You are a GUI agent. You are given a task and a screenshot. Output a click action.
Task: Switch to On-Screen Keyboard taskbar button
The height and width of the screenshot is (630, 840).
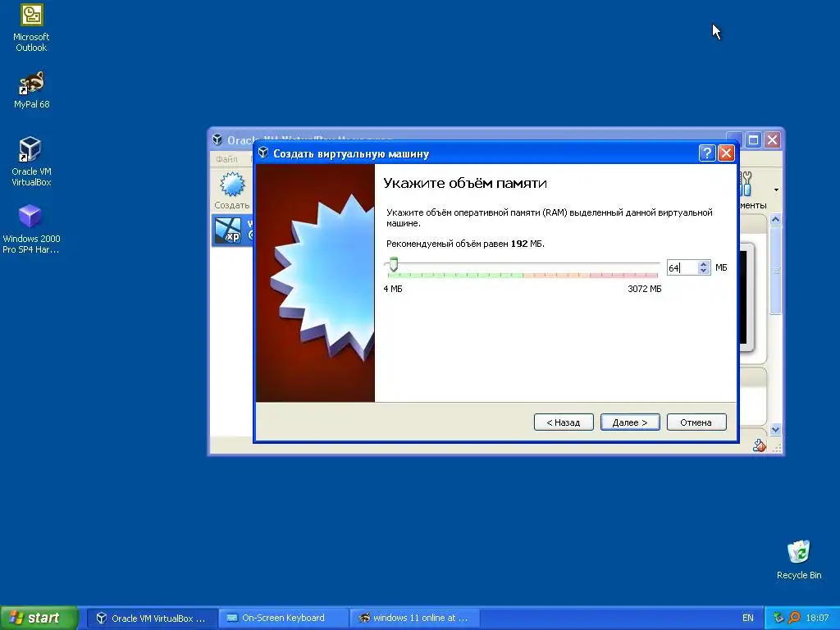[x=283, y=618]
